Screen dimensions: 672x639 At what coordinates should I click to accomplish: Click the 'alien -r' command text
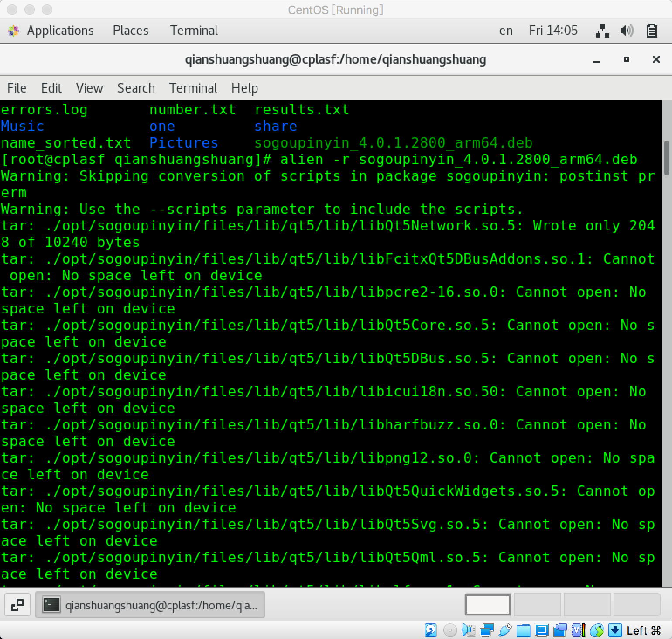tap(315, 160)
